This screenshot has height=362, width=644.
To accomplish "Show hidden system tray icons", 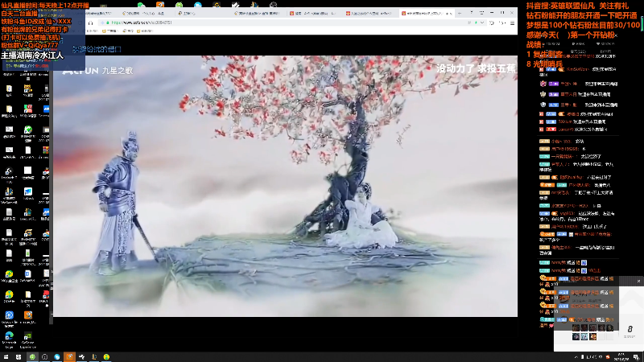I will 576,357.
